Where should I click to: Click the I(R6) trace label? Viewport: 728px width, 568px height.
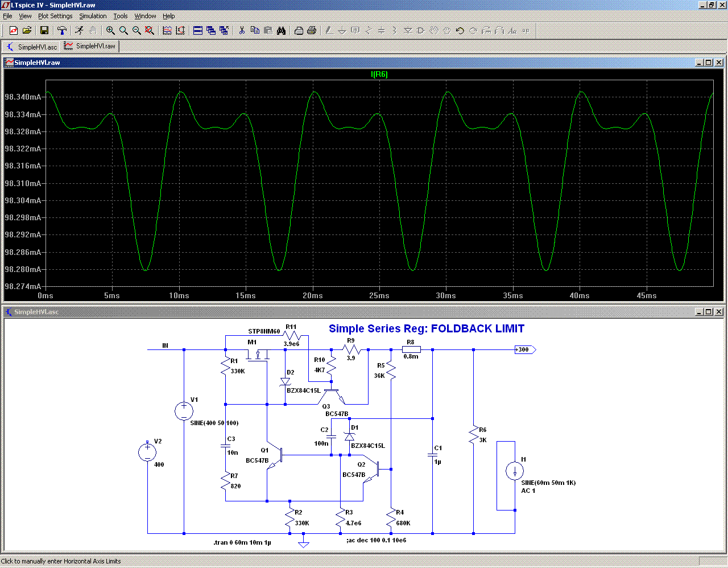(x=379, y=74)
